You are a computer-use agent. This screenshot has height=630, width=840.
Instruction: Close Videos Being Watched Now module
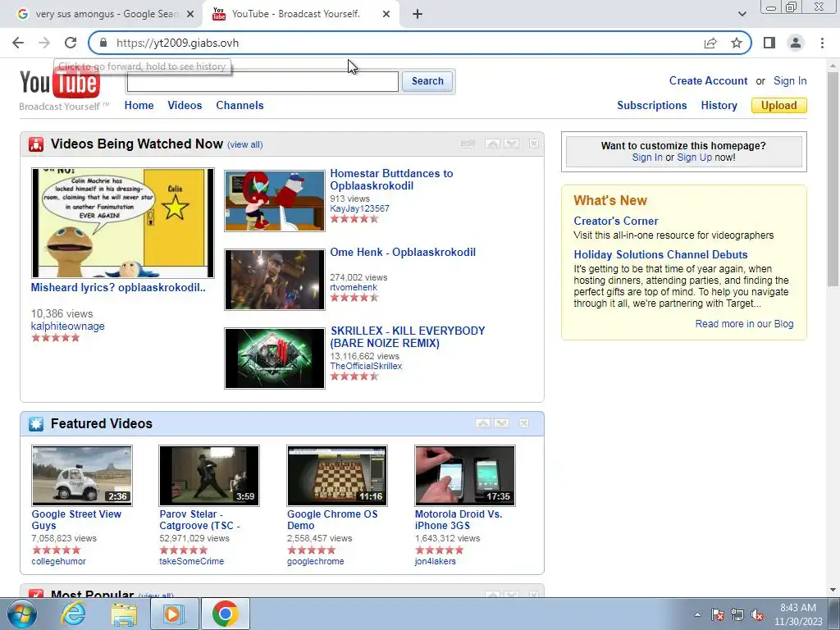point(533,144)
